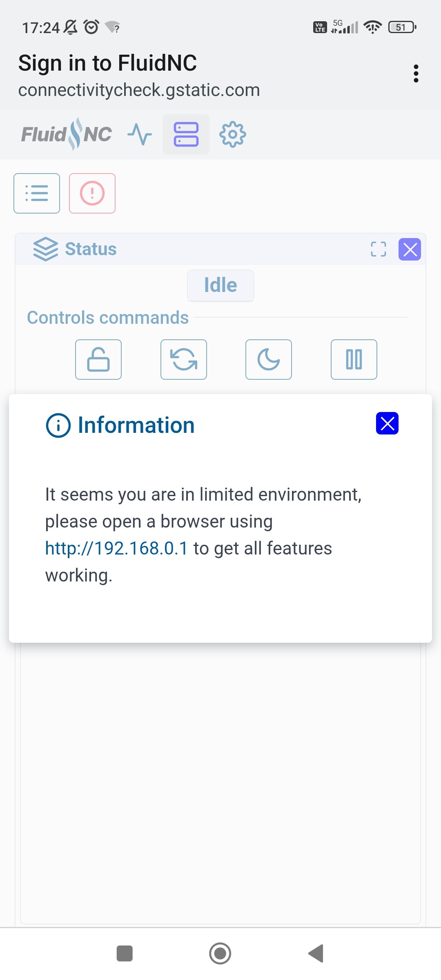Image resolution: width=441 pixels, height=980 pixels.
Task: Tap the Android home navigation button
Action: coord(220,953)
